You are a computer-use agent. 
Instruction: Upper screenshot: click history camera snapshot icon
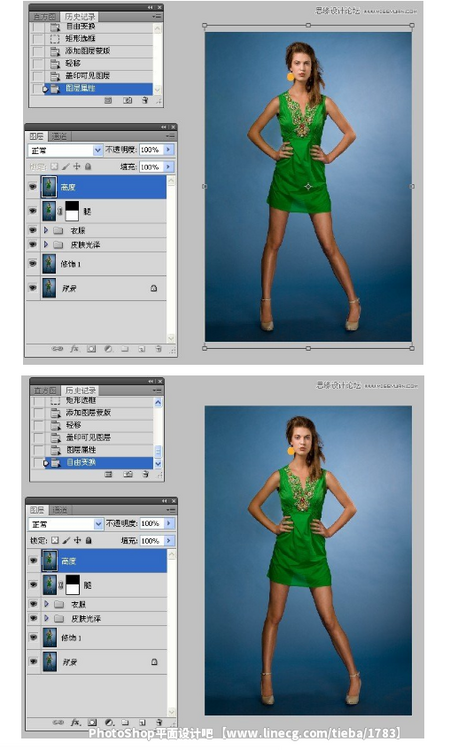tap(127, 100)
